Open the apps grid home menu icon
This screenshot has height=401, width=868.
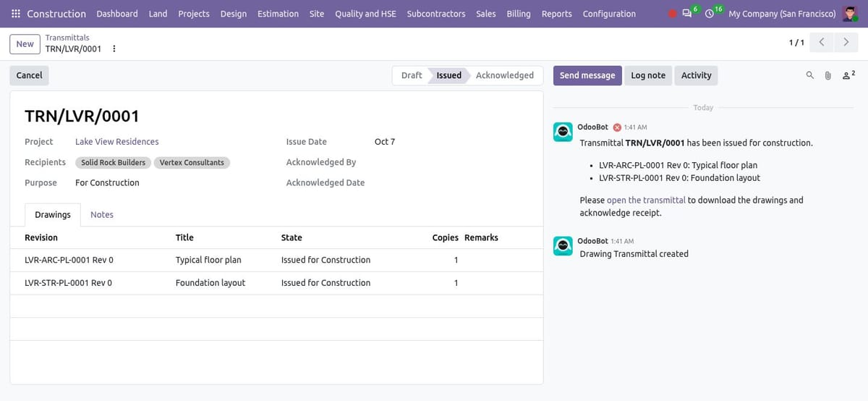tap(16, 14)
